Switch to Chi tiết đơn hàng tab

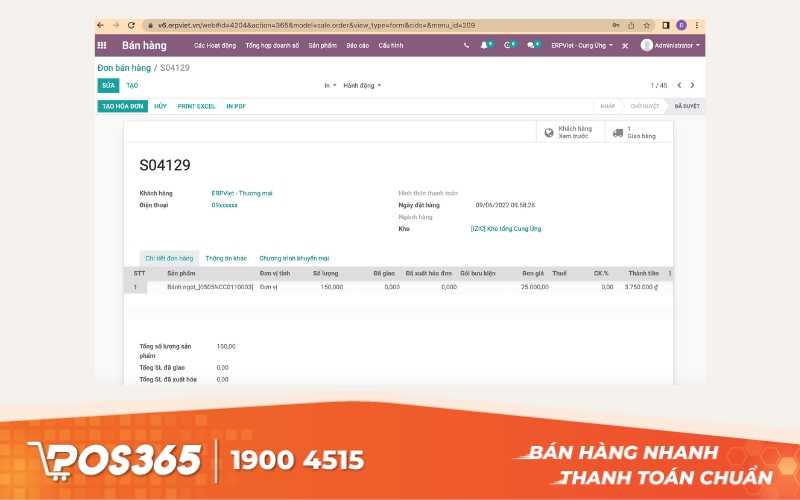pyautogui.click(x=169, y=258)
